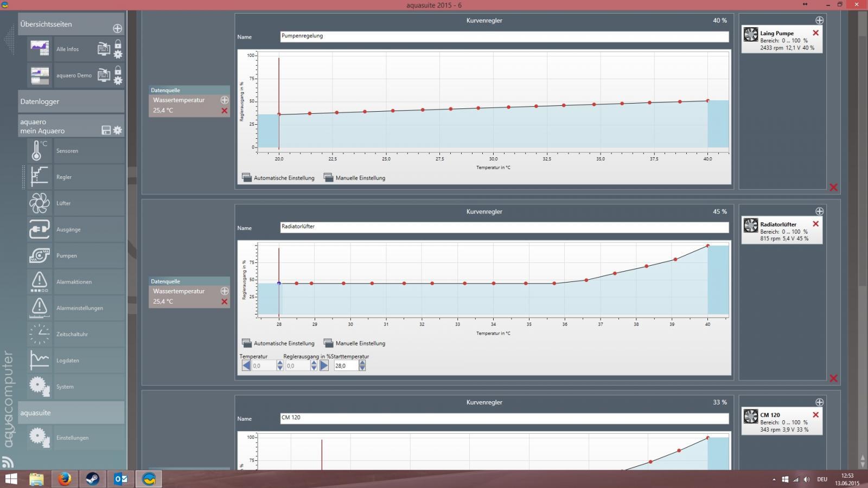Screen dimensions: 868x488
Task: Select previous curve point with left arrow
Action: tap(246, 365)
